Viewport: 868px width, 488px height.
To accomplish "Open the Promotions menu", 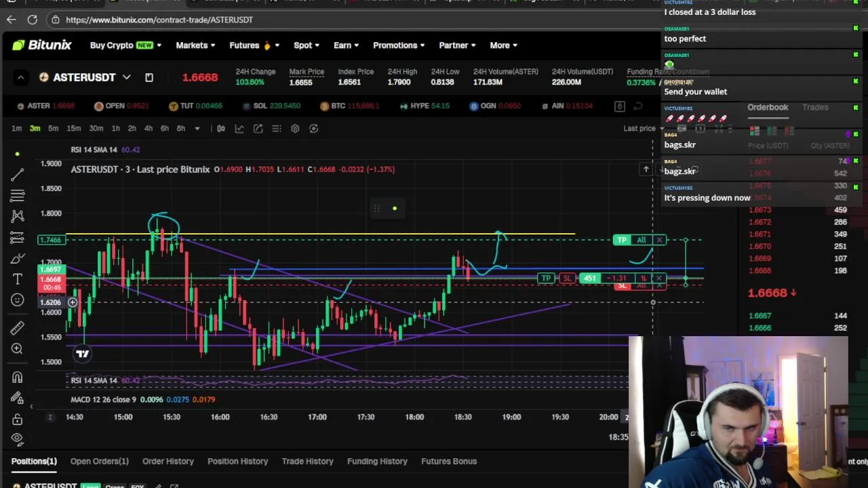I will click(399, 45).
